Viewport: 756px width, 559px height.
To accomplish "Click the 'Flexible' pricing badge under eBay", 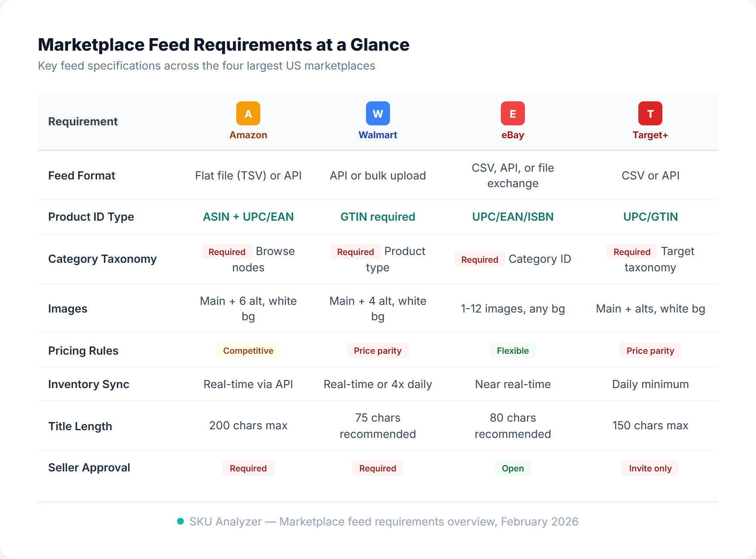I will pos(512,350).
